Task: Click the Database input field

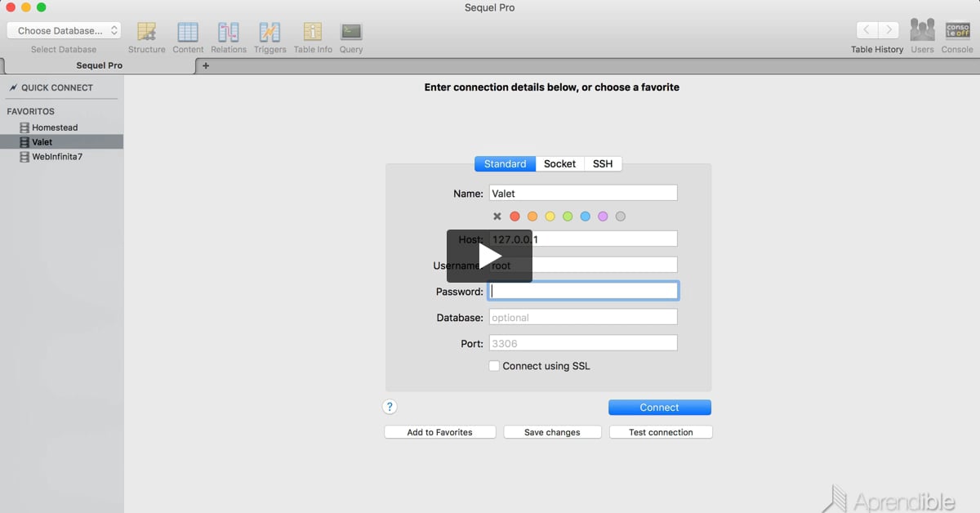Action: pos(583,317)
